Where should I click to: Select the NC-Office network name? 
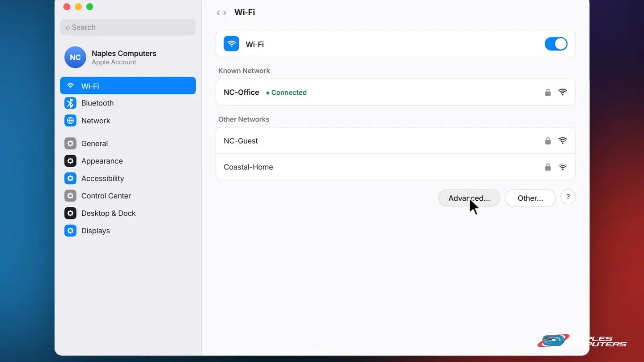[x=241, y=92]
